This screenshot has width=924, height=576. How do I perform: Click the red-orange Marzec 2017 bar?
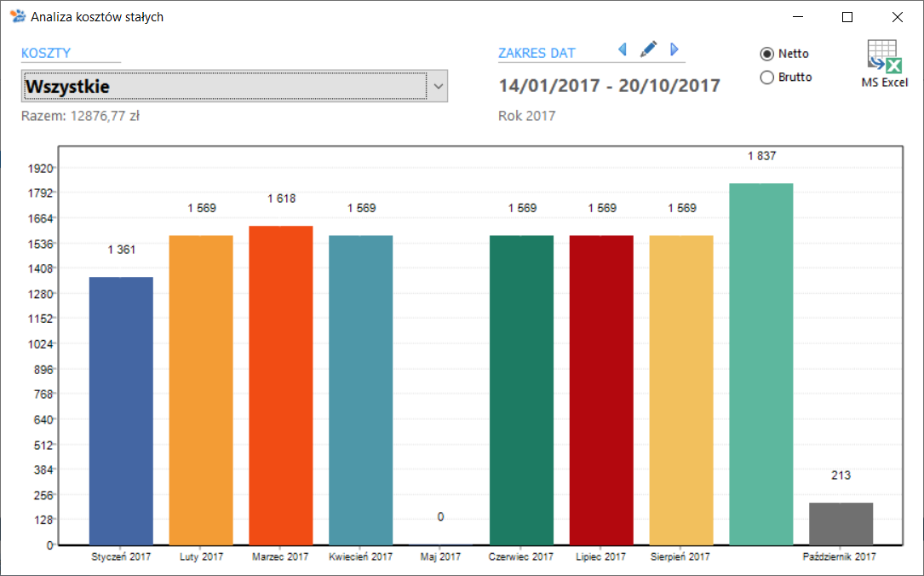point(281,386)
